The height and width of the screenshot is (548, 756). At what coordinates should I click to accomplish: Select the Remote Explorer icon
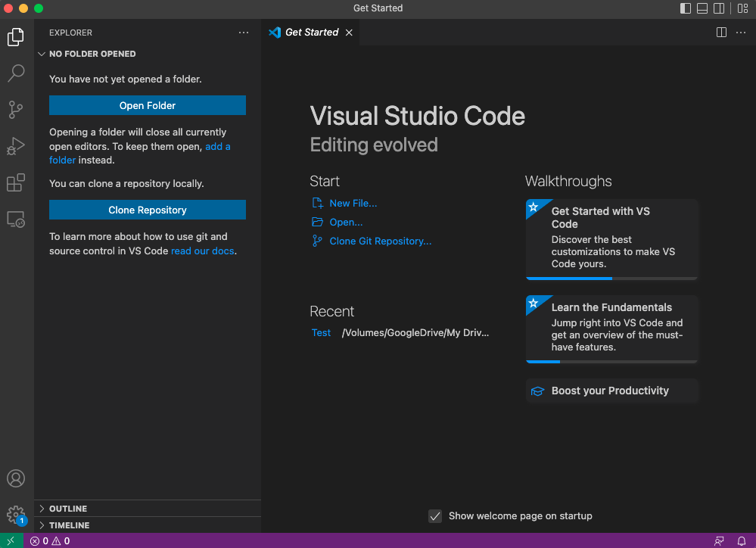pyautogui.click(x=15, y=219)
